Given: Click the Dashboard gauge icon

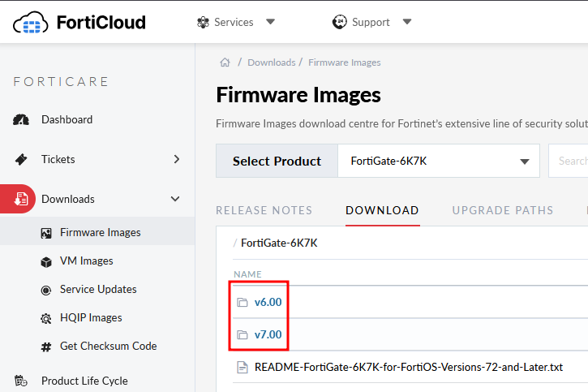Looking at the screenshot, I should click(x=21, y=120).
